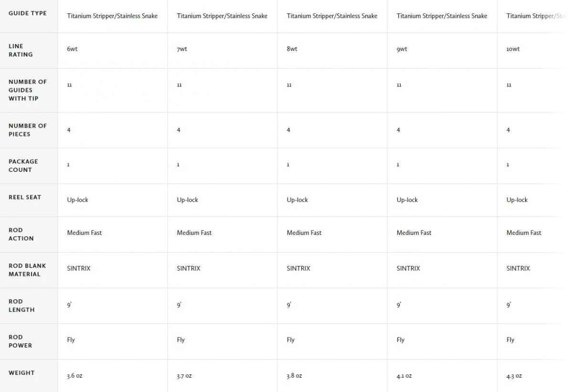The height and width of the screenshot is (392, 573).
Task: Select the 6wt line rating cell
Action: point(72,49)
